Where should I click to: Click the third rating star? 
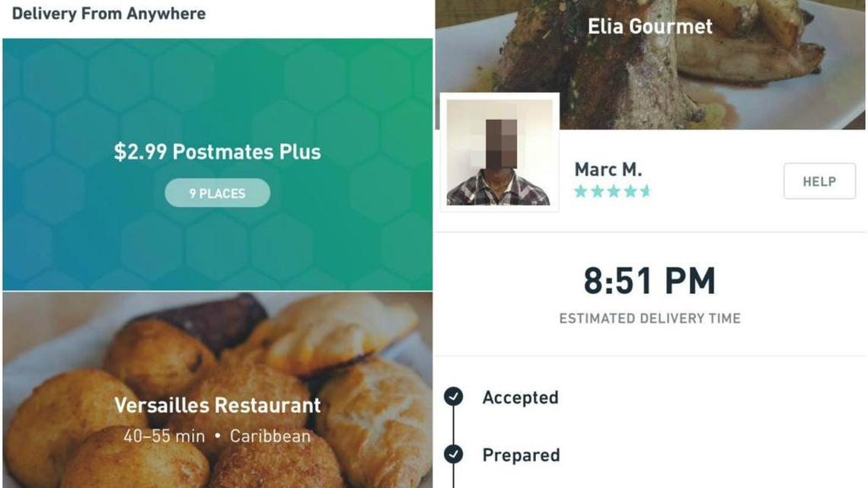614,191
